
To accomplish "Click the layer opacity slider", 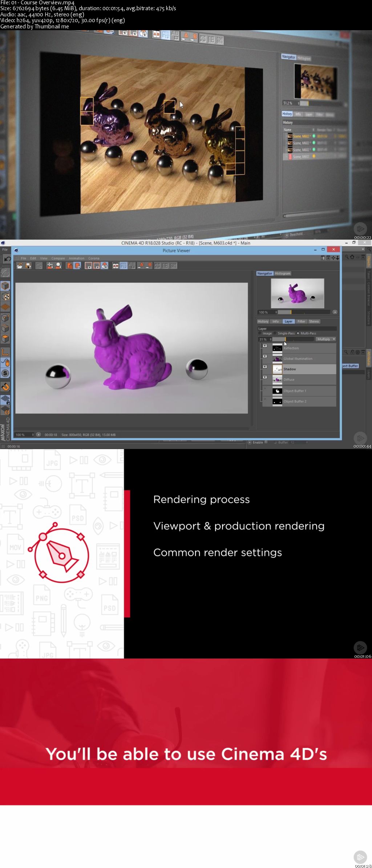I will 293,339.
